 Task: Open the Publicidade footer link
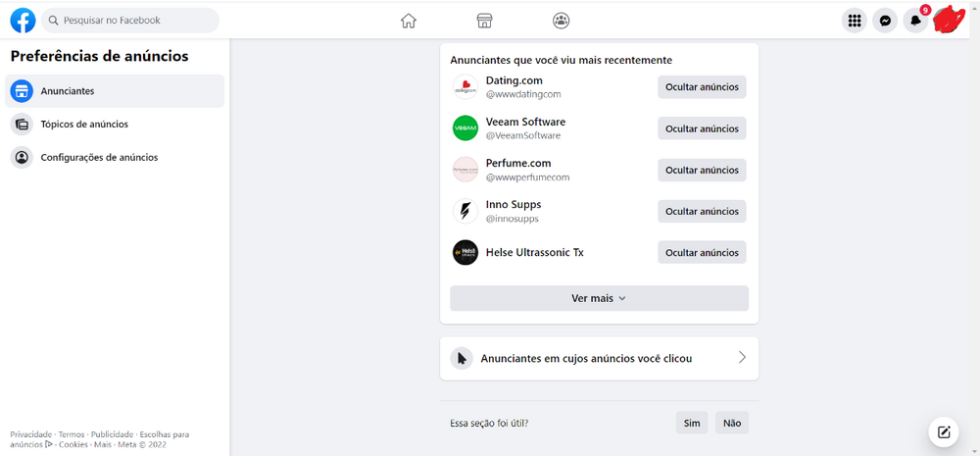[113, 434]
